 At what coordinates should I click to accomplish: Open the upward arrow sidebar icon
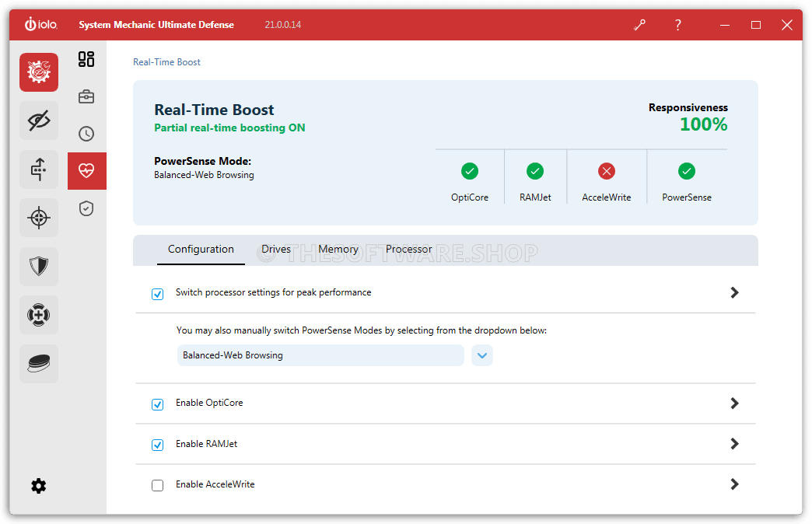[39, 169]
